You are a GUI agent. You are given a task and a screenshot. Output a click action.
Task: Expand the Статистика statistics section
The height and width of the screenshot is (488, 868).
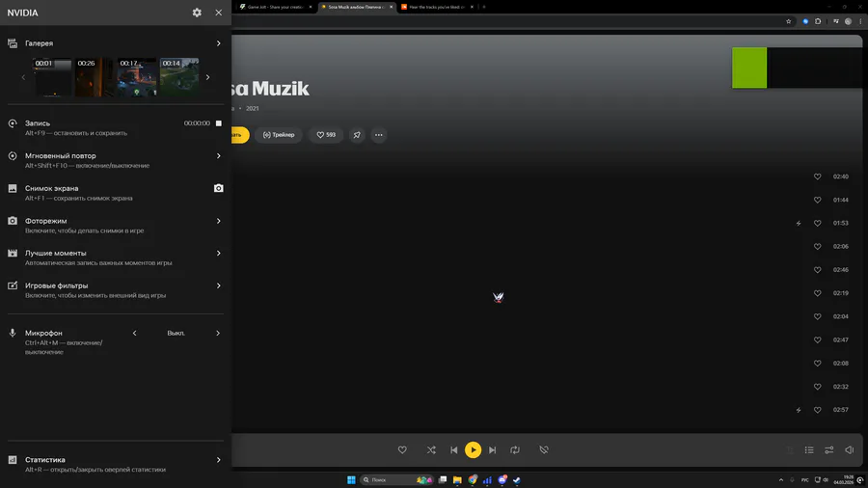[x=218, y=460]
